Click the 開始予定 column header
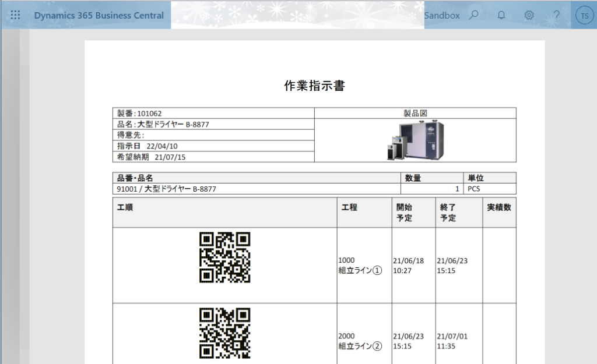The image size is (597, 364). click(414, 212)
